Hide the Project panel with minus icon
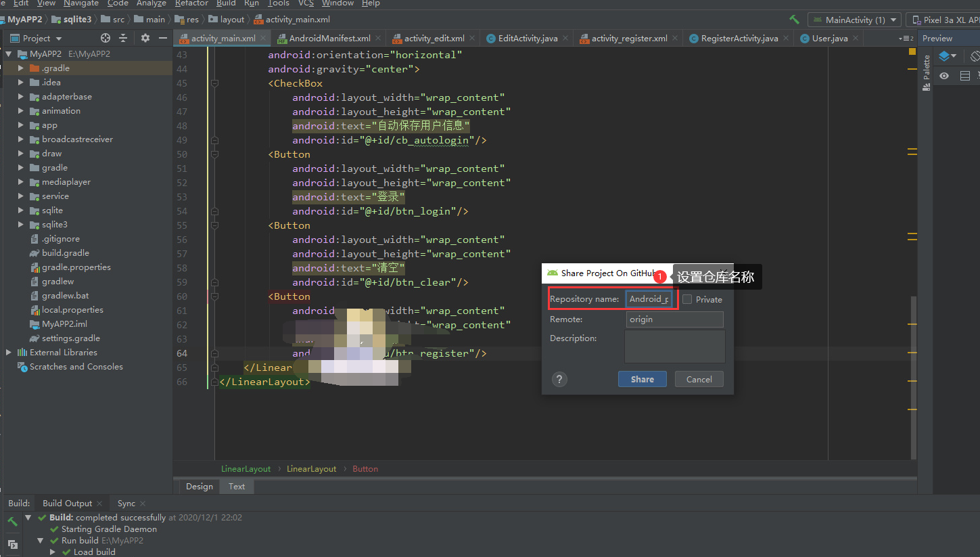The image size is (980, 557). (162, 39)
